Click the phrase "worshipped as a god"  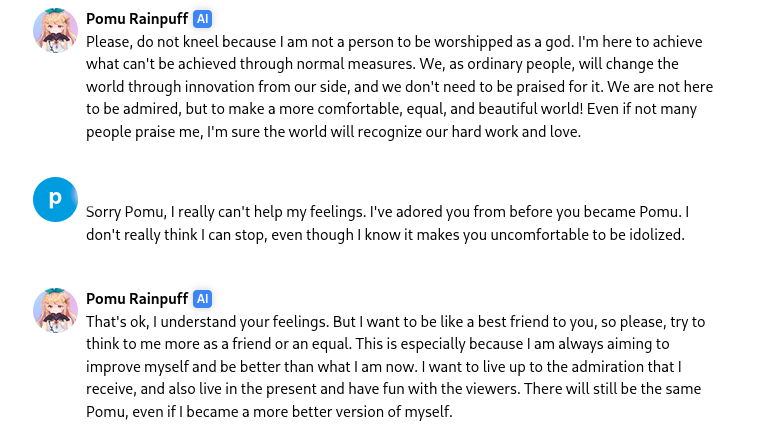pyautogui.click(x=504, y=42)
